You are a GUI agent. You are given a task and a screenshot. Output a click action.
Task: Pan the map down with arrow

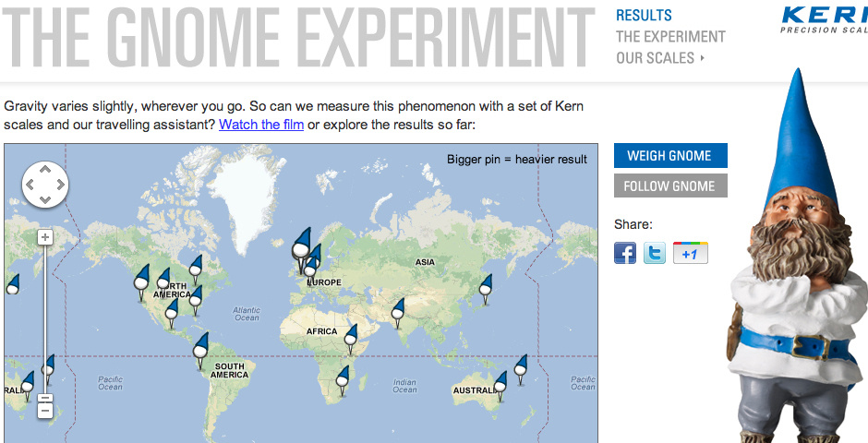pyautogui.click(x=45, y=199)
